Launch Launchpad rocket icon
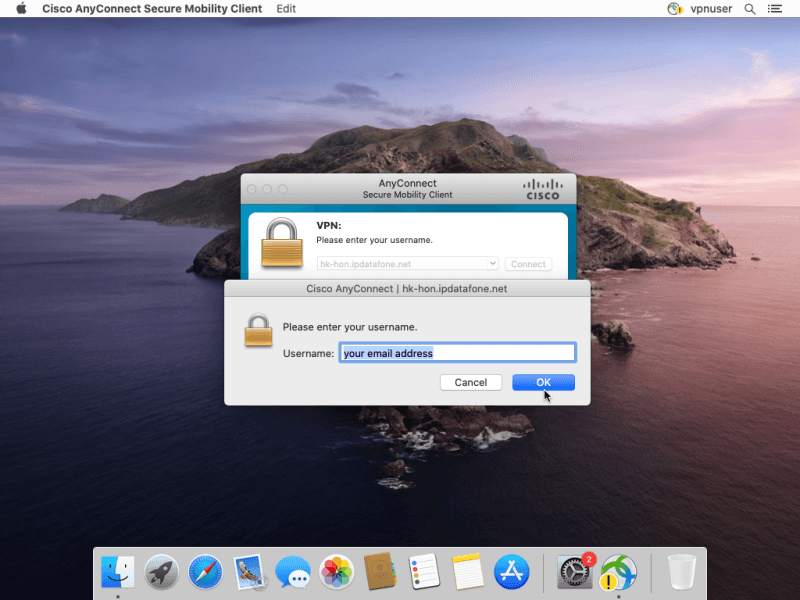Viewport: 800px width, 600px height. [x=161, y=572]
